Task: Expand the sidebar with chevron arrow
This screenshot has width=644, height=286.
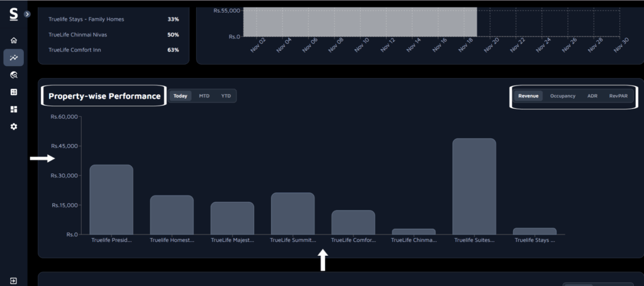Action: tap(27, 14)
